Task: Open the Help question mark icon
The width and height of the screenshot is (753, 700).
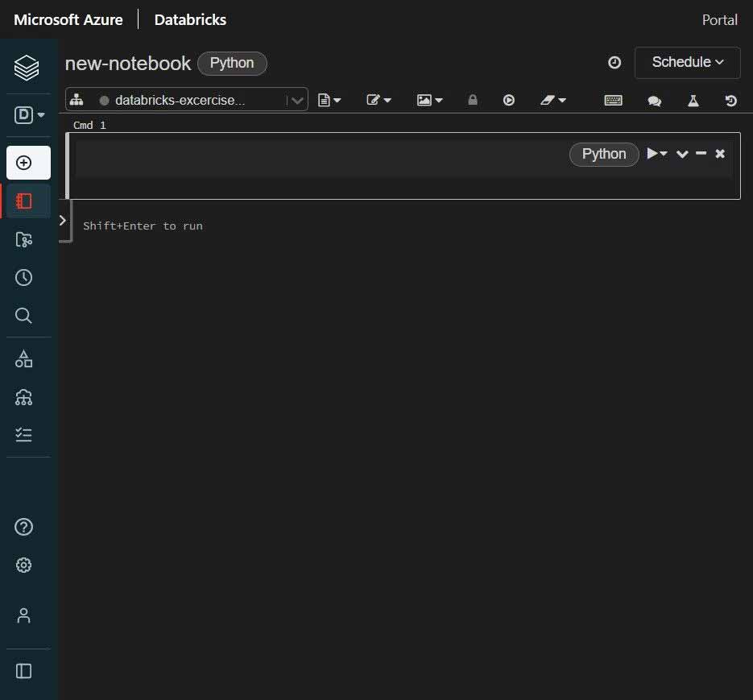Action: coord(23,527)
